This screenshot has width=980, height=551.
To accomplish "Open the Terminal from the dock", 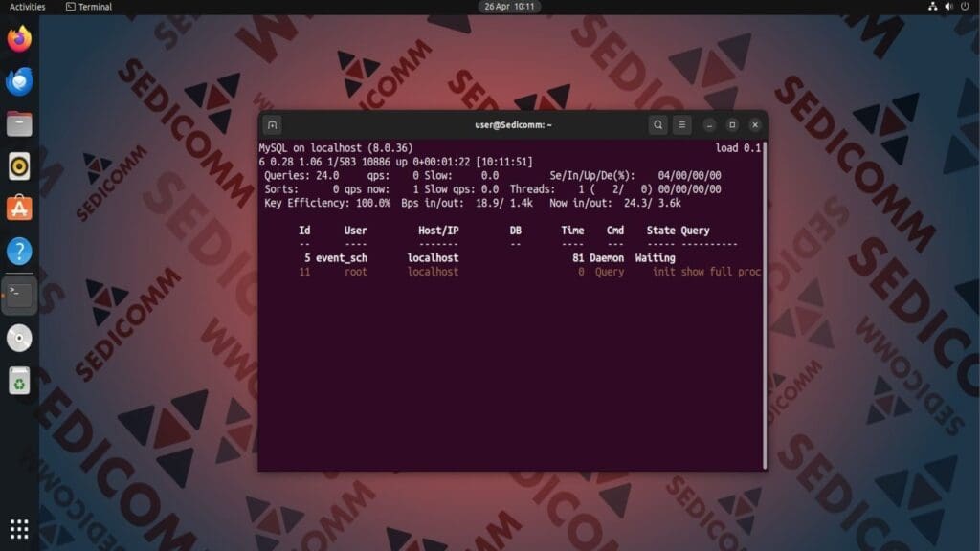I will (x=19, y=294).
